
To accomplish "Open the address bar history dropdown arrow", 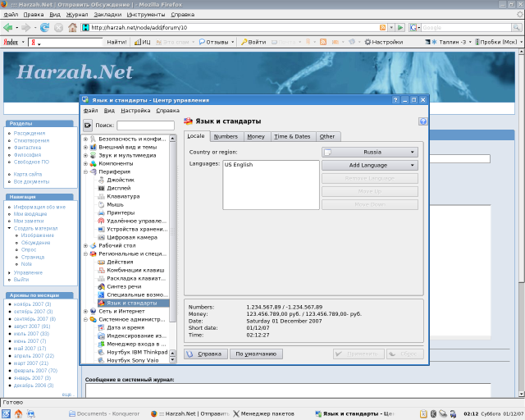I will tap(391, 28).
